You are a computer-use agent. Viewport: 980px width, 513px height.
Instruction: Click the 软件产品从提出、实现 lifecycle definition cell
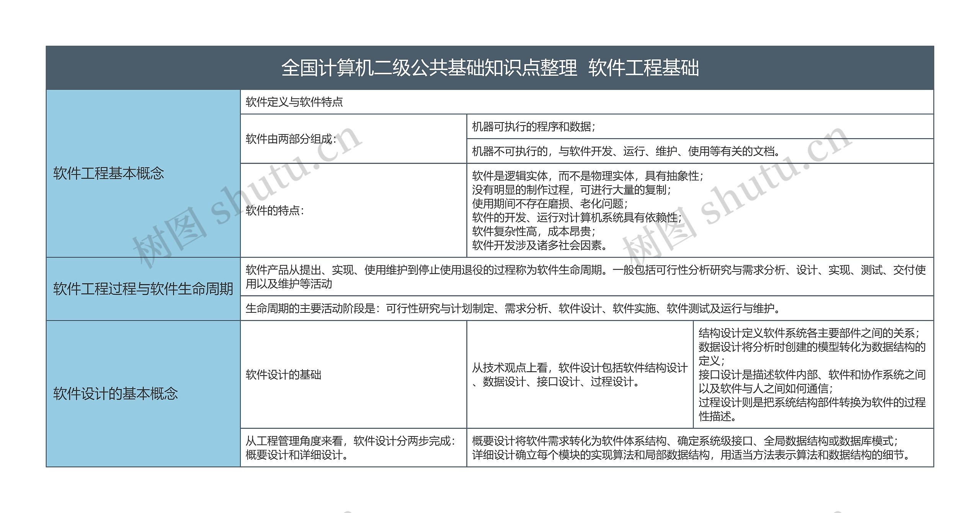pyautogui.click(x=587, y=276)
